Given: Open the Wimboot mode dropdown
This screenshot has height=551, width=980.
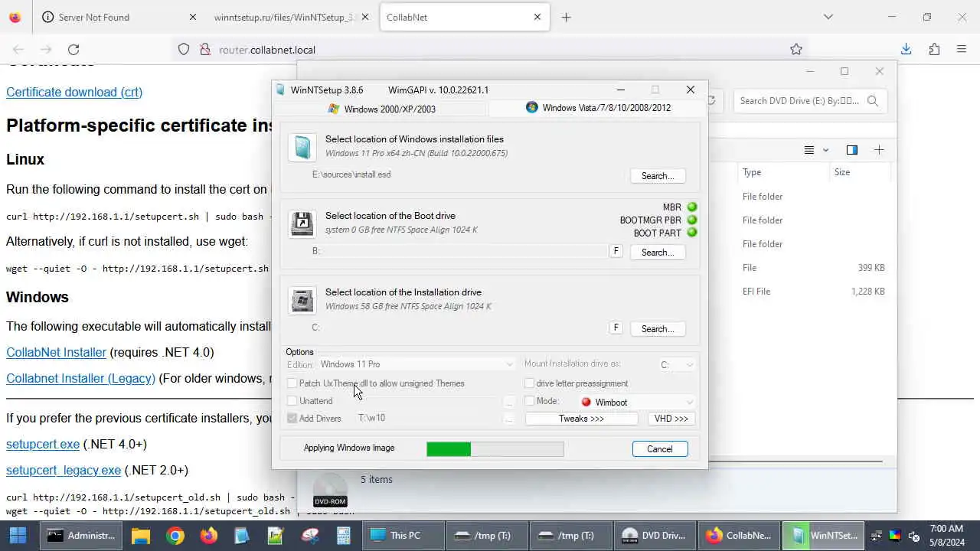Looking at the screenshot, I should coord(637,403).
